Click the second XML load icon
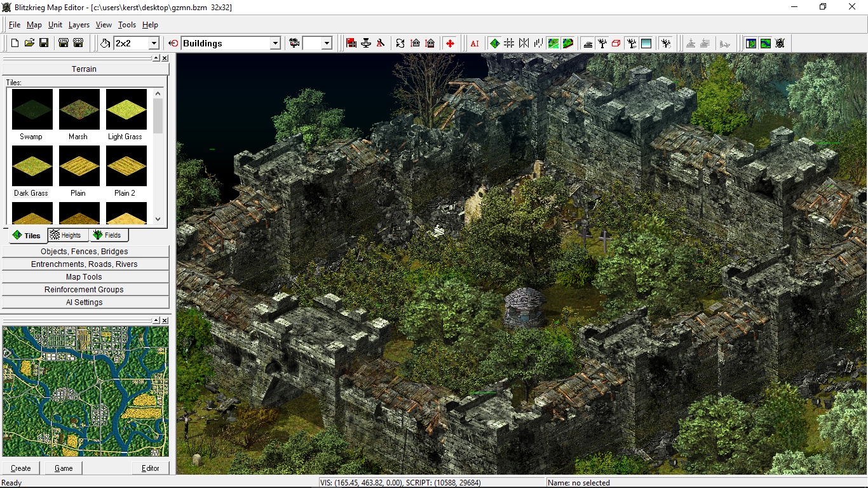Viewport: 868px width, 488px height. [x=78, y=43]
